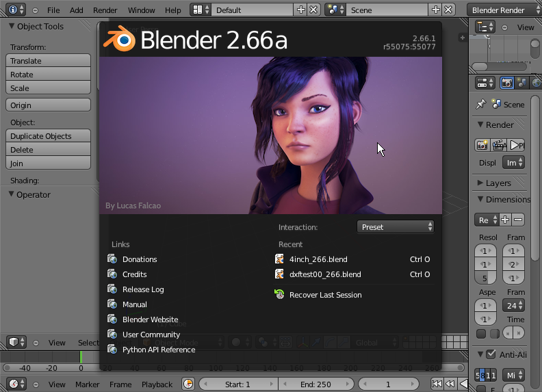542x392 pixels.
Task: Click the End: 250 frame field
Action: click(315, 384)
